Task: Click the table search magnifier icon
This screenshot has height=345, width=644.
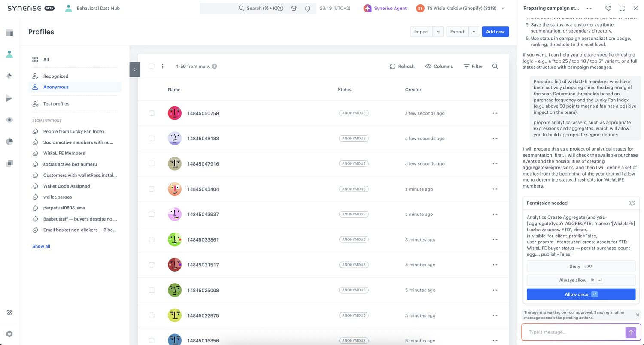Action: 495,66
